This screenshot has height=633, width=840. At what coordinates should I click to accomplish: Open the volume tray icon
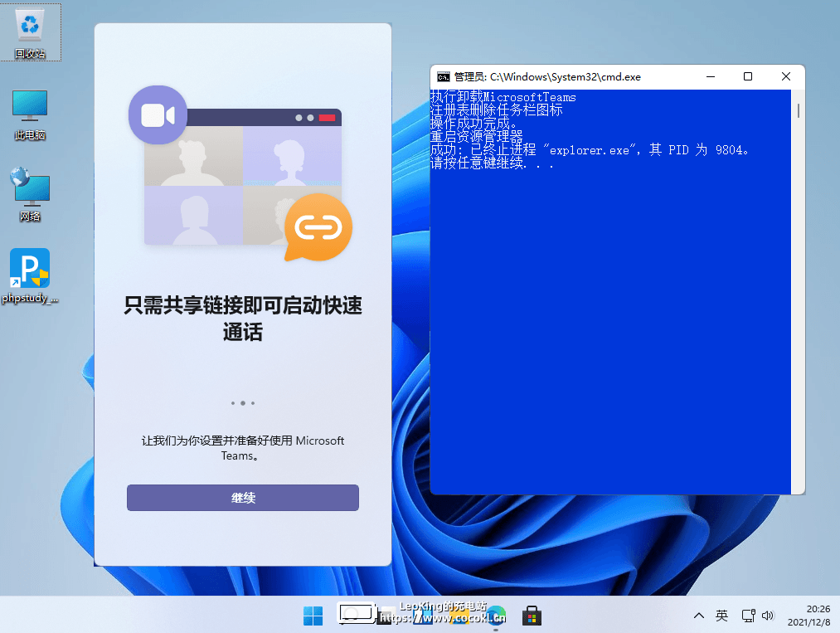click(x=768, y=616)
